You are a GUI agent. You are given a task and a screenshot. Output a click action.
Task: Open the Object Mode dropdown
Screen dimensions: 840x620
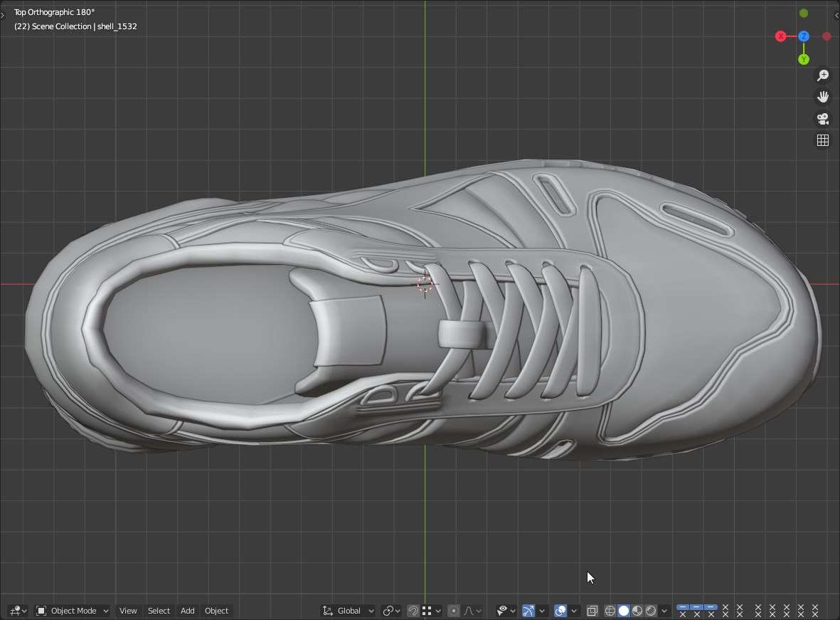pyautogui.click(x=73, y=611)
